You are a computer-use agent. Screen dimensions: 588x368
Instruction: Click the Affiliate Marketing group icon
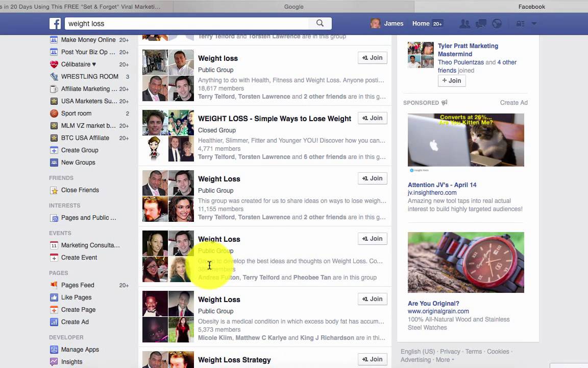click(x=54, y=89)
